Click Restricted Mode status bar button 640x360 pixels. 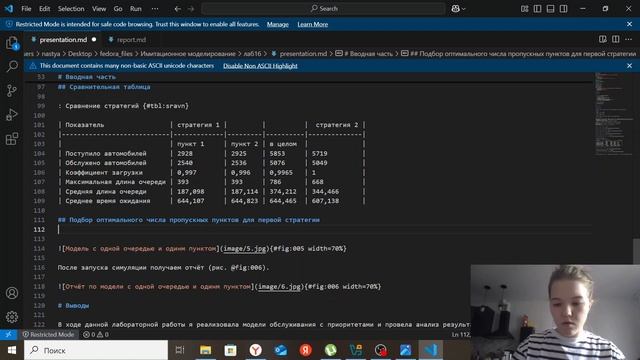click(49, 334)
